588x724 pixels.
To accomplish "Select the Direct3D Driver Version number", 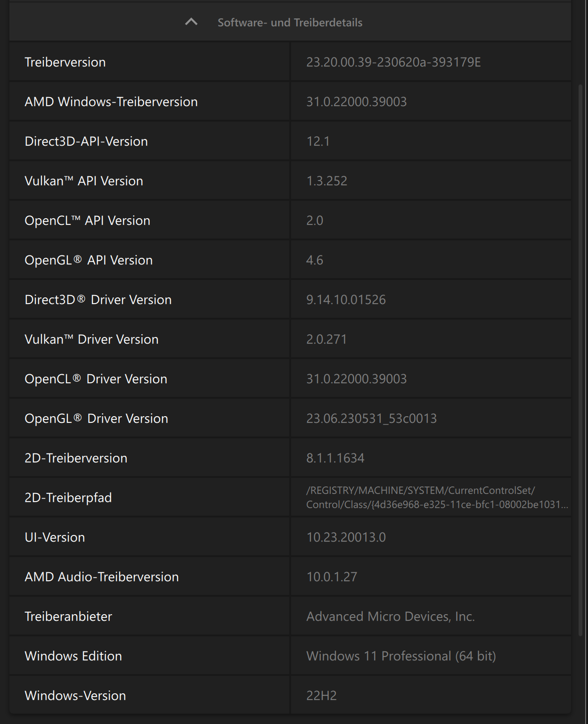I will click(346, 299).
